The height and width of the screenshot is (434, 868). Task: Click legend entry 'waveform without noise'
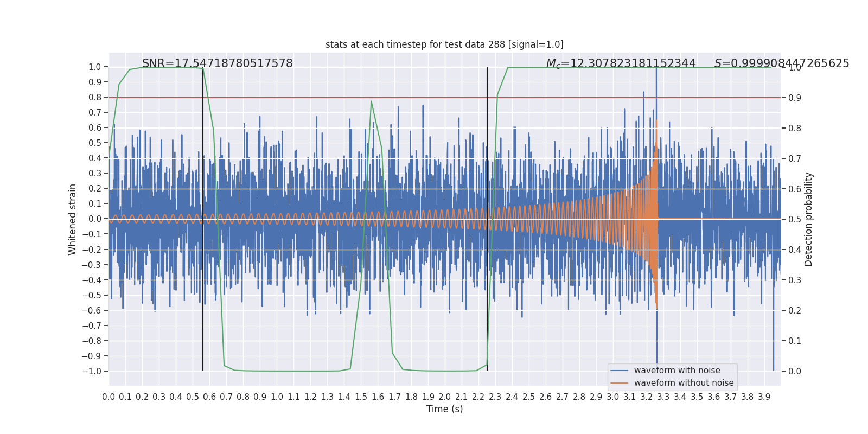click(684, 383)
